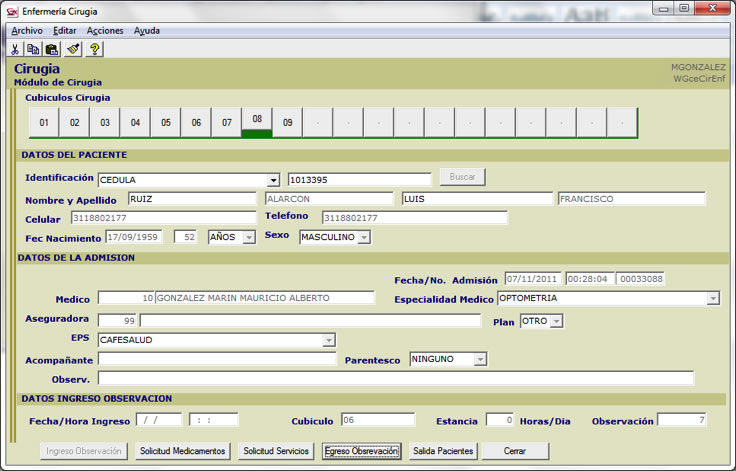Click the Acompañante text field

[217, 359]
